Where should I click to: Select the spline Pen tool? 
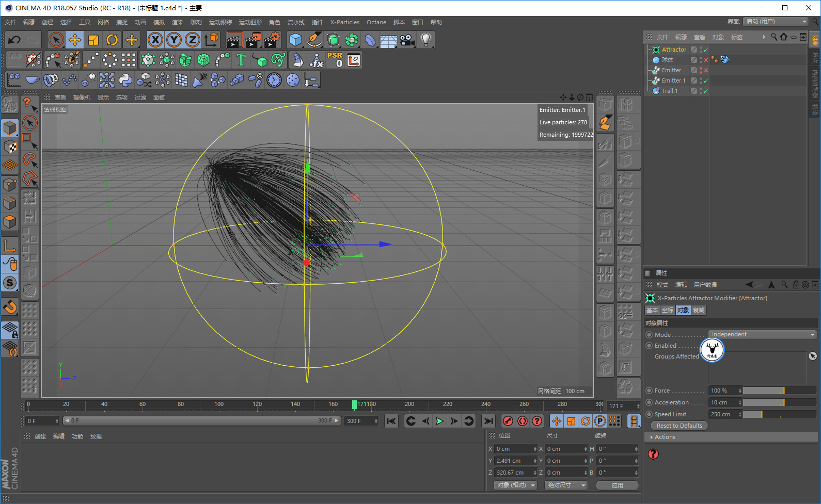(x=314, y=40)
